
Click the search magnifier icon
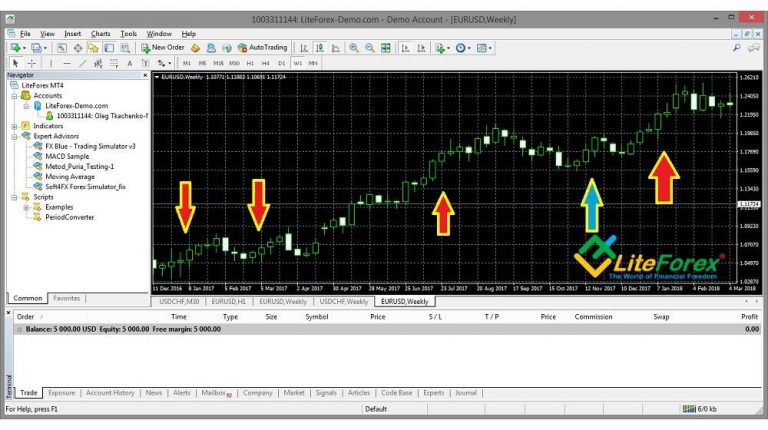737,47
